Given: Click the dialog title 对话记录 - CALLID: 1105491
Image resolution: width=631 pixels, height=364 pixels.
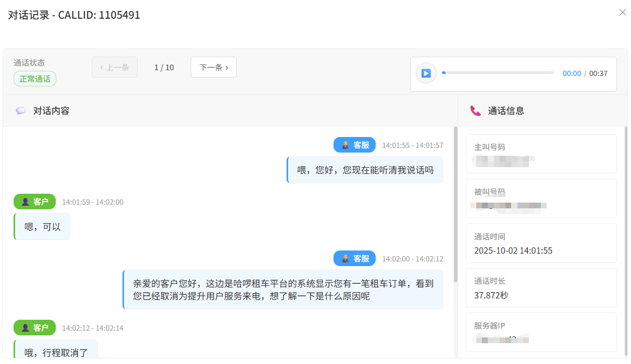Looking at the screenshot, I should point(74,15).
